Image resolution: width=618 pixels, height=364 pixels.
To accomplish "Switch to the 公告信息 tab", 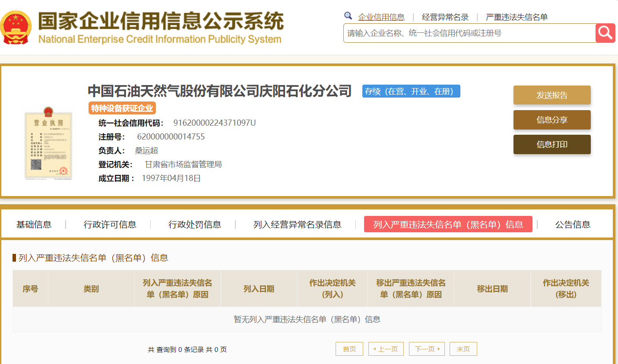I will pos(573,225).
